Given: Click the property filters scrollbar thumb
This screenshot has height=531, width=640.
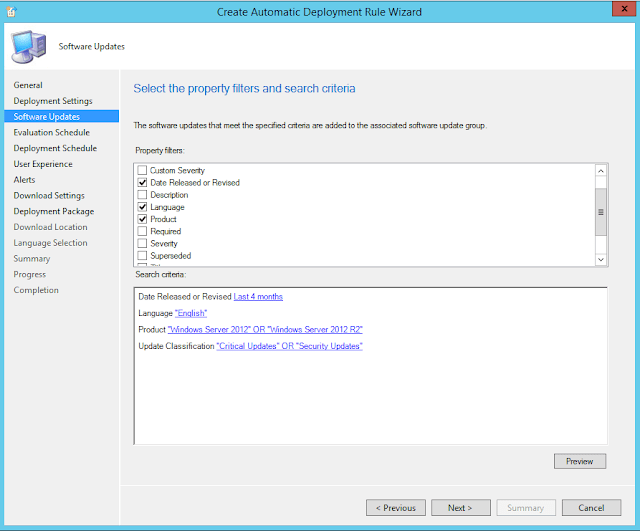Looking at the screenshot, I should (600, 212).
